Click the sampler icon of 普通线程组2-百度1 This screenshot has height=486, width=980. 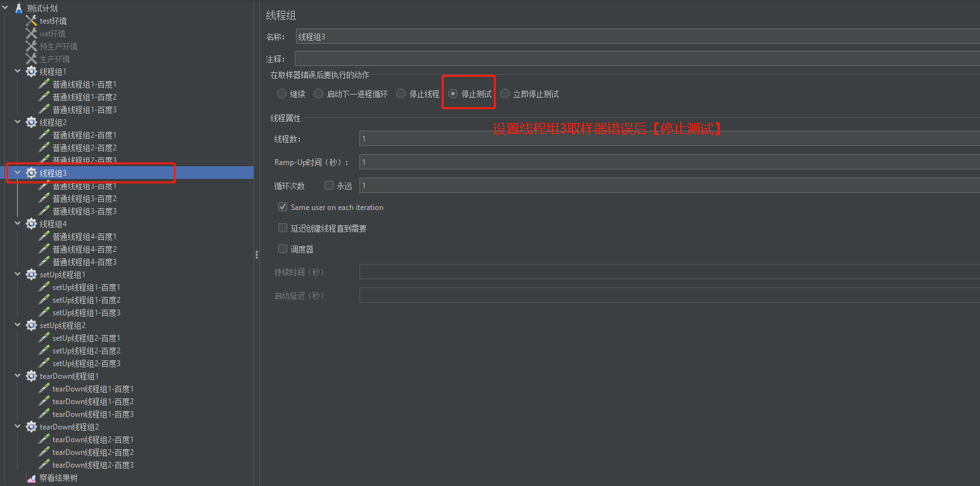[44, 135]
